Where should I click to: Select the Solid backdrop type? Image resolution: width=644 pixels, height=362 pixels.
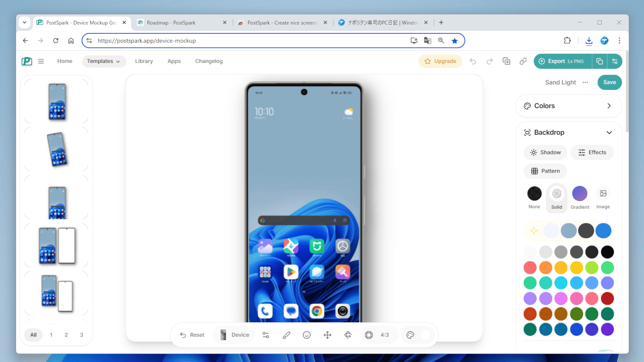[x=556, y=198]
